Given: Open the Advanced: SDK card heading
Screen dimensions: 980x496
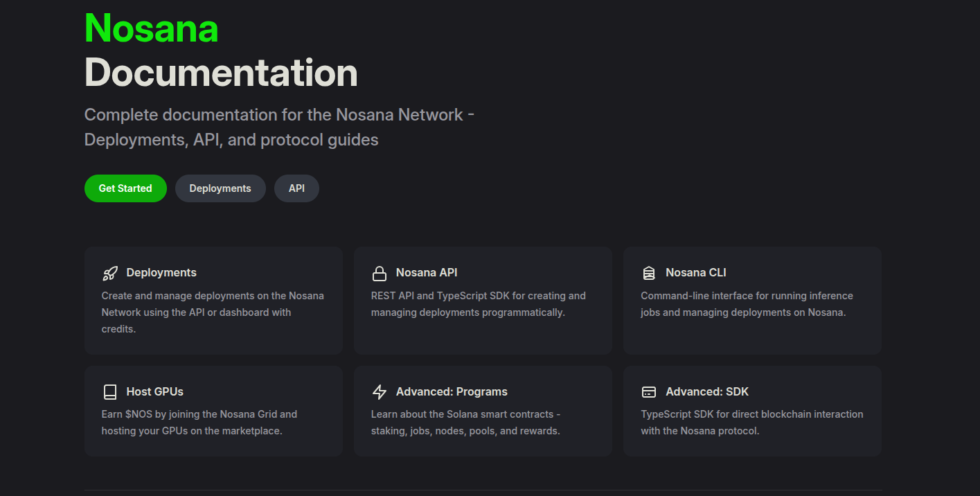Looking at the screenshot, I should point(707,392).
